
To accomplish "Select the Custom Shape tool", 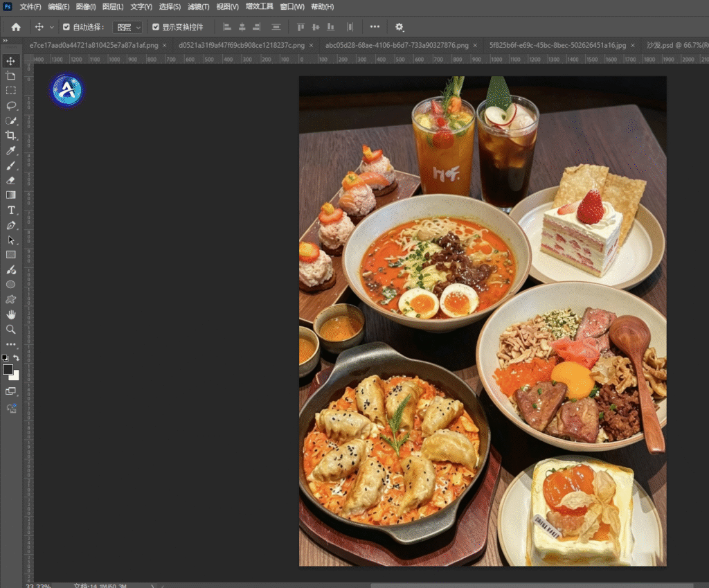I will coord(11,299).
